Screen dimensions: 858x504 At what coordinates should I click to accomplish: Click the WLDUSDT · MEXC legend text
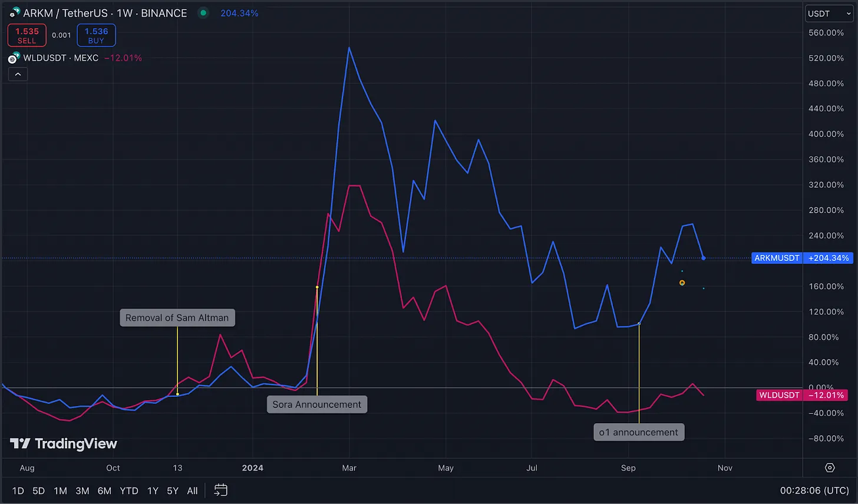click(61, 58)
